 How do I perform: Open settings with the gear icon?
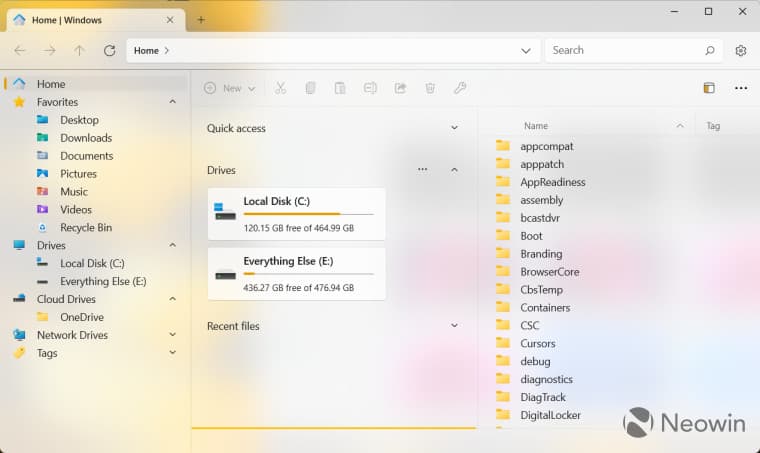[x=741, y=51]
